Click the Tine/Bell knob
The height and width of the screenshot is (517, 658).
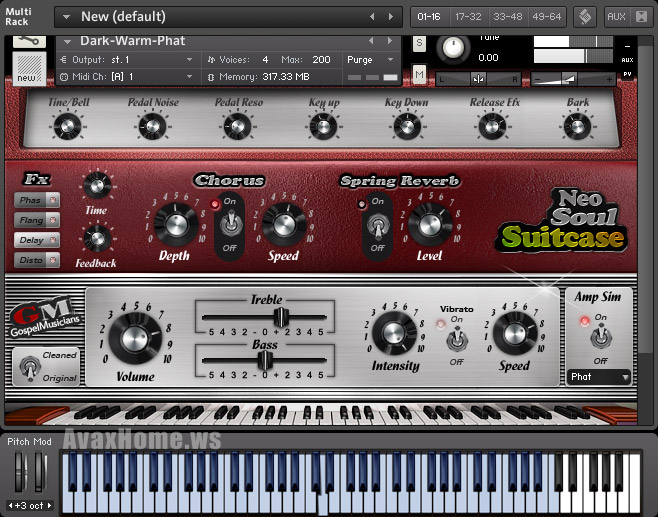tap(68, 126)
